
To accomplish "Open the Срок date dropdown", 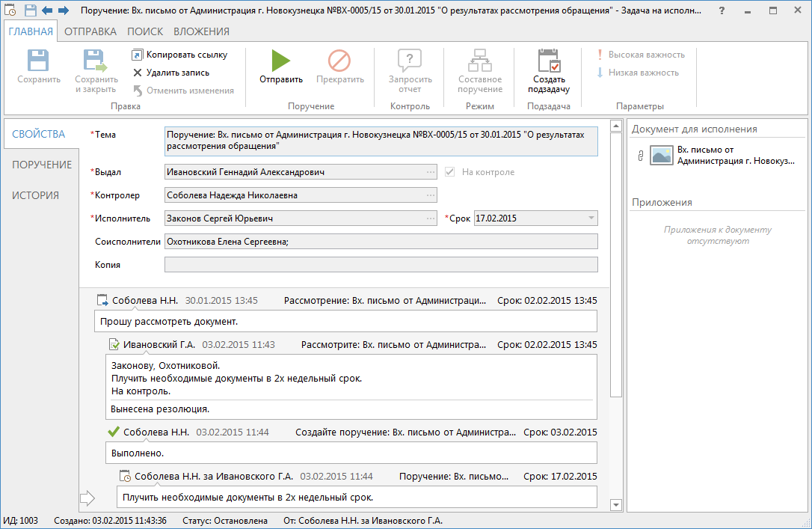I will click(x=591, y=218).
